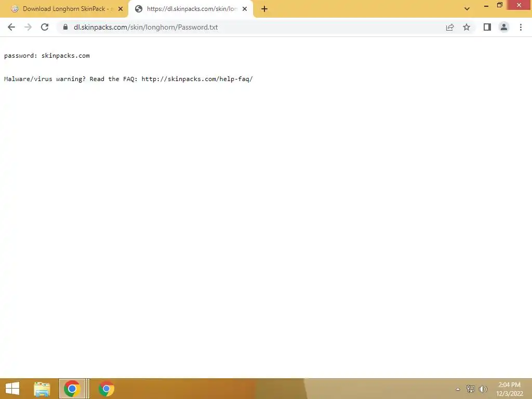The image size is (532, 399).
Task: Select the active Chrome taskbar icon
Action: [x=72, y=389]
